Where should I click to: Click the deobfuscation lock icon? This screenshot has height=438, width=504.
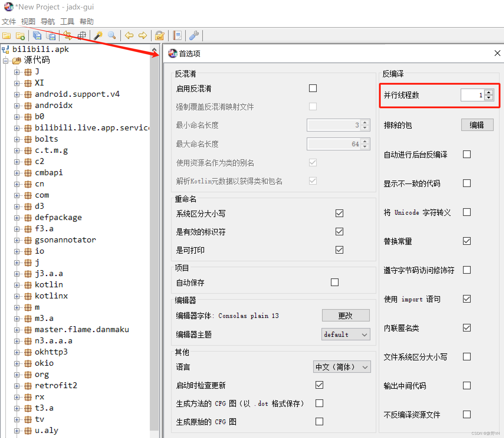160,36
